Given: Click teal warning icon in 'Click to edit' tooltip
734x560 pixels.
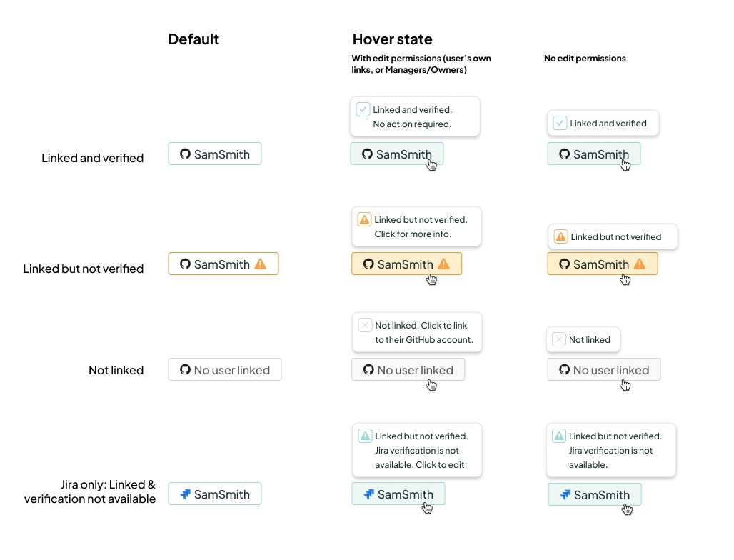Looking at the screenshot, I should (365, 436).
